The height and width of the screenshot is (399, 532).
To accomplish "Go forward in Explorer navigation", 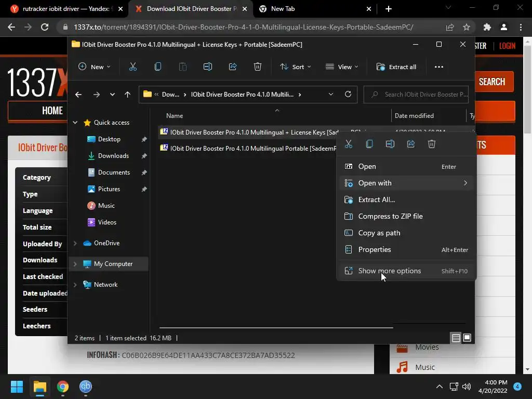I will pos(96,95).
